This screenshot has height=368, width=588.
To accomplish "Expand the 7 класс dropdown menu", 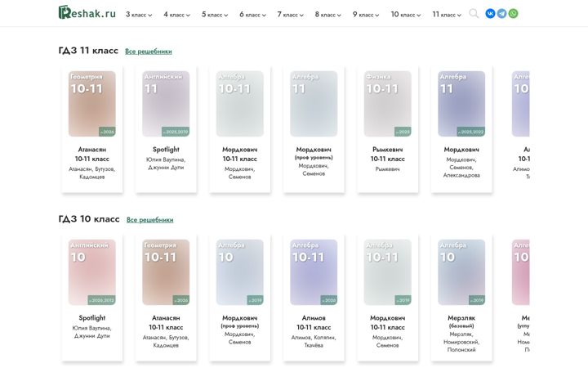I will pyautogui.click(x=290, y=15).
